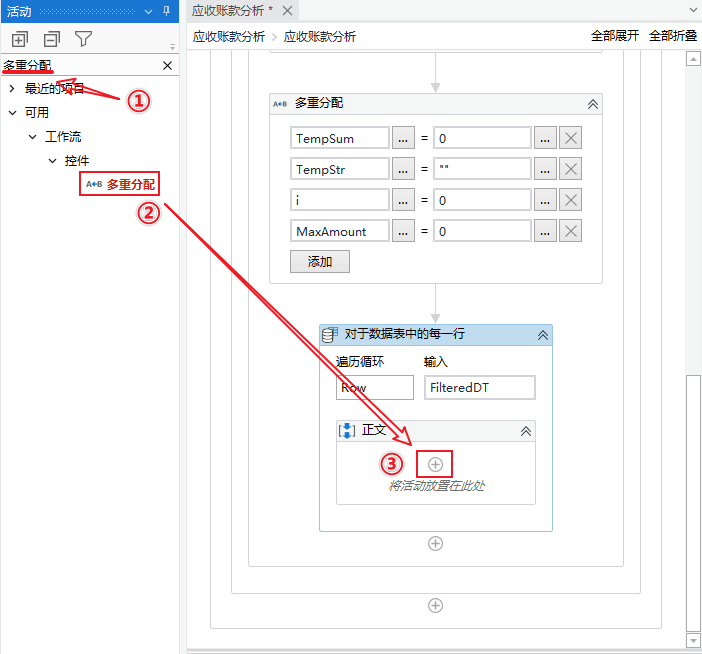Screen dimensions: 702x654
Task: Collapse the 对于数据表中的每一行 activity
Action: point(542,336)
